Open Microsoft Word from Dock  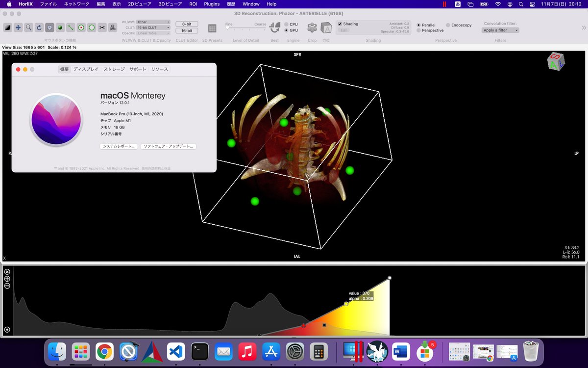click(x=401, y=351)
